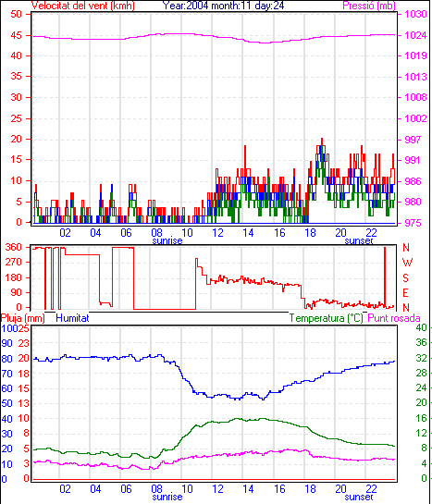This screenshot has width=432, height=504.
Task: Click the 360 degree direction axis value
Action: pyautogui.click(x=13, y=247)
